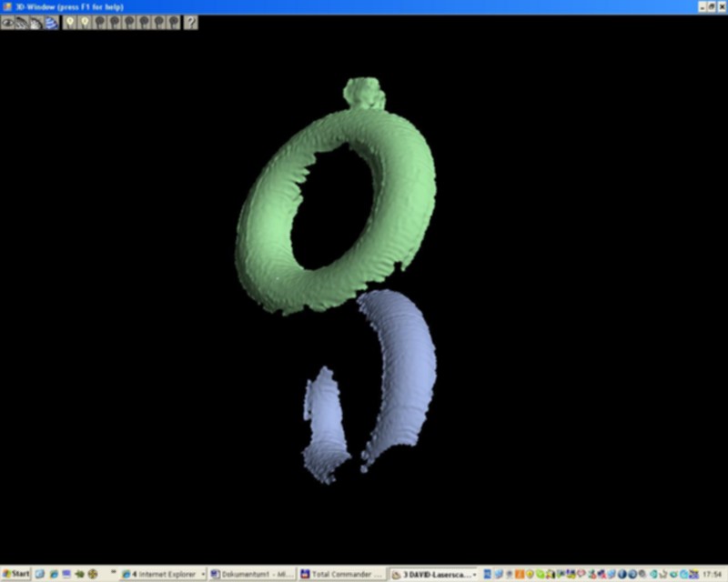Toggle the second lit light bulb

(85, 22)
